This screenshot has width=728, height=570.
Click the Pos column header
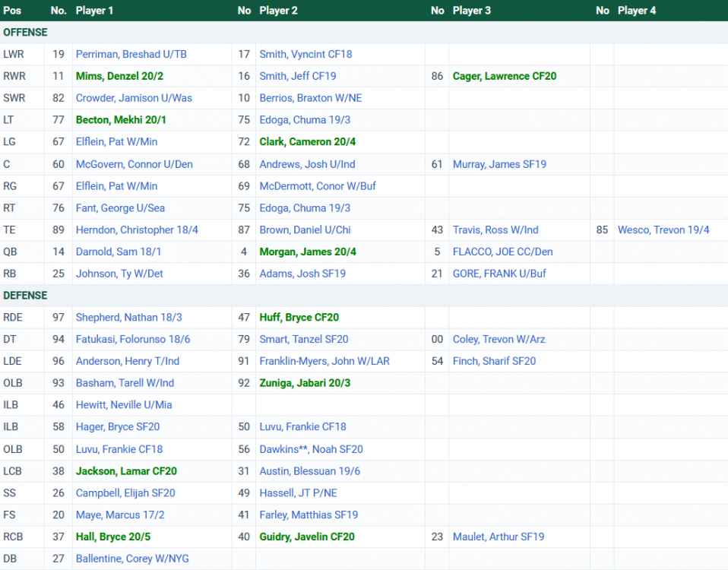click(12, 11)
